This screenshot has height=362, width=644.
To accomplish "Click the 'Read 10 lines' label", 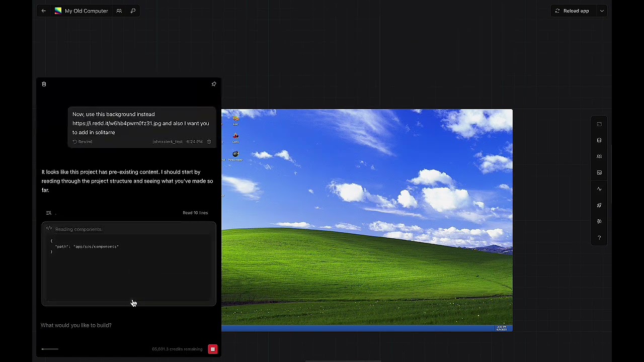I will click(195, 213).
